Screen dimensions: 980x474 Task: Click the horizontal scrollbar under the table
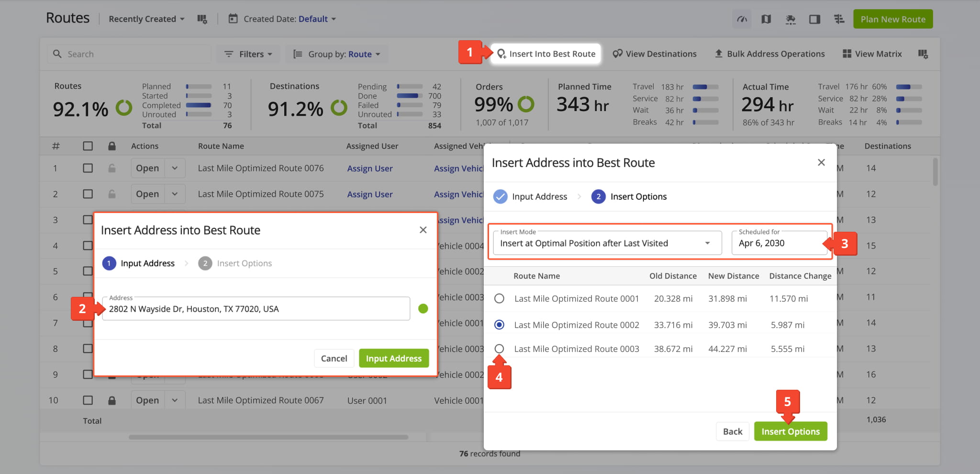click(268, 437)
